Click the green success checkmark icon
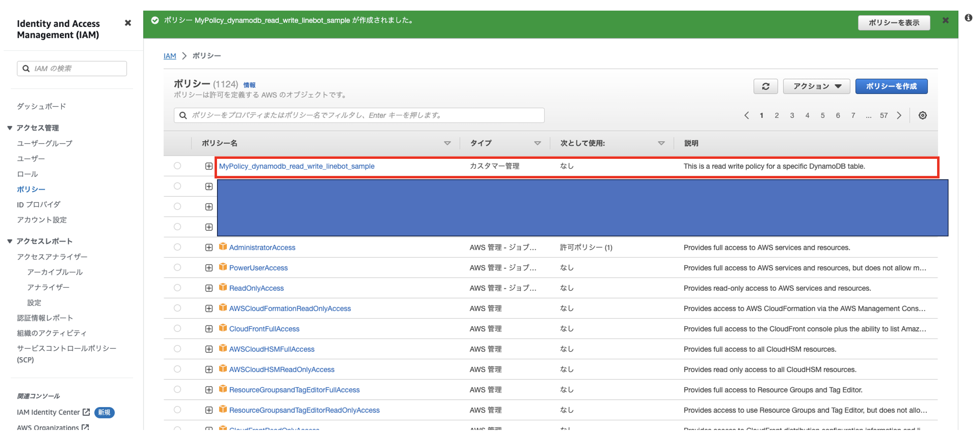Screen dimensions: 980x432 (x=155, y=20)
